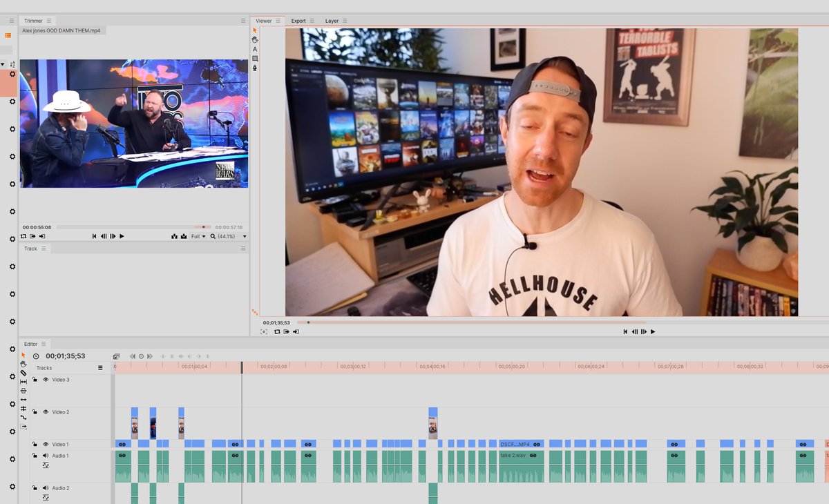
Task: Select the Razor tool in the Editor toolbar
Action: pyautogui.click(x=22, y=373)
